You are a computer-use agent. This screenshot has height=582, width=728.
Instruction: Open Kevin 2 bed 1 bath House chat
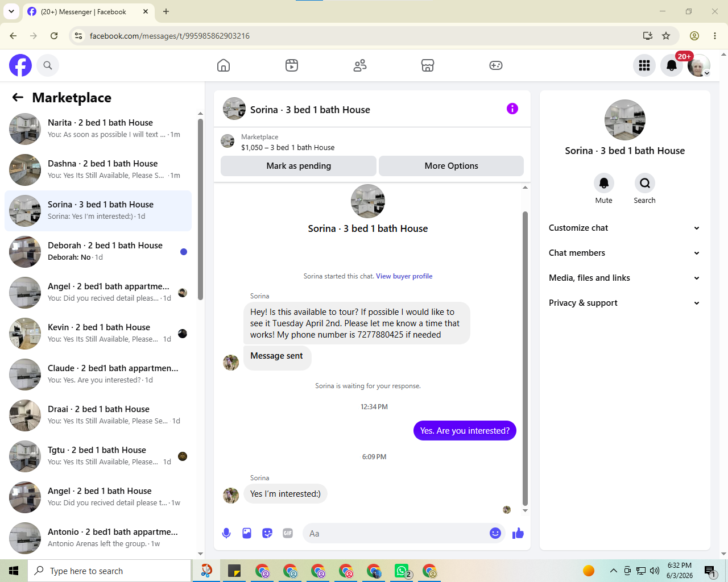pyautogui.click(x=98, y=334)
